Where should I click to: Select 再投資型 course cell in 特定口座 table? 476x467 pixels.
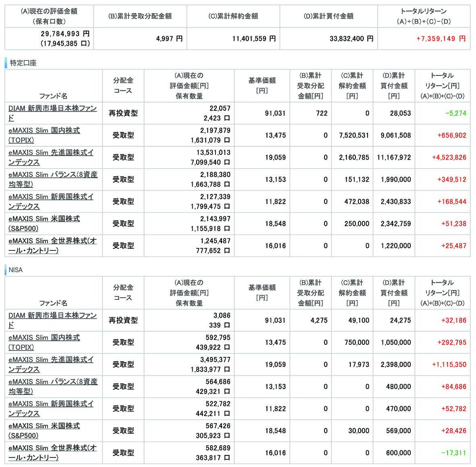pos(123,113)
